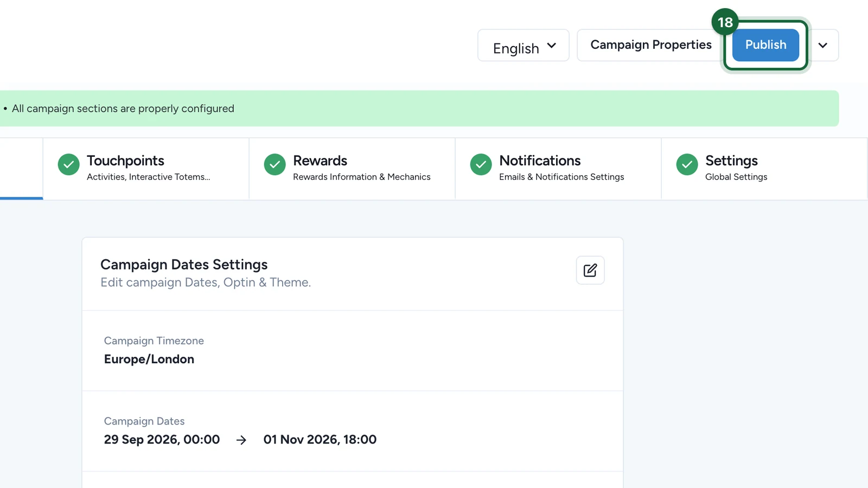Image resolution: width=868 pixels, height=488 pixels.
Task: Expand the arrow menu next to Publish
Action: (823, 46)
